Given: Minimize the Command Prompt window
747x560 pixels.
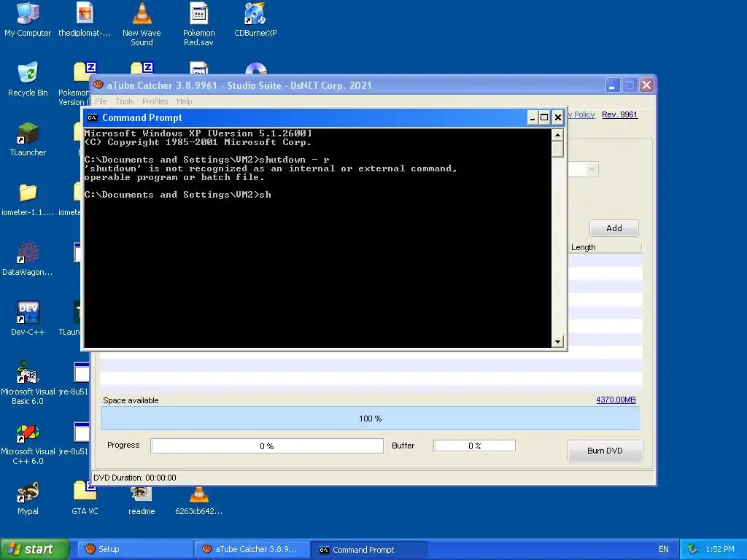Looking at the screenshot, I should pos(532,117).
